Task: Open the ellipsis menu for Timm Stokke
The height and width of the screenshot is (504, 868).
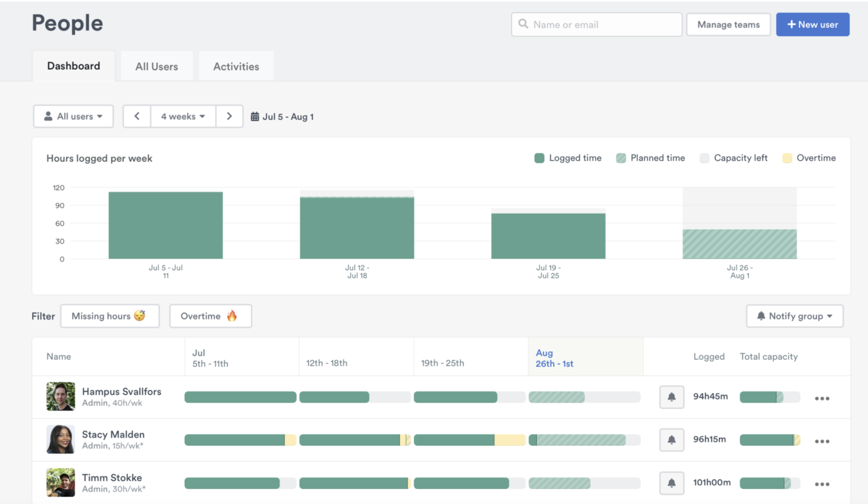Action: click(x=822, y=484)
